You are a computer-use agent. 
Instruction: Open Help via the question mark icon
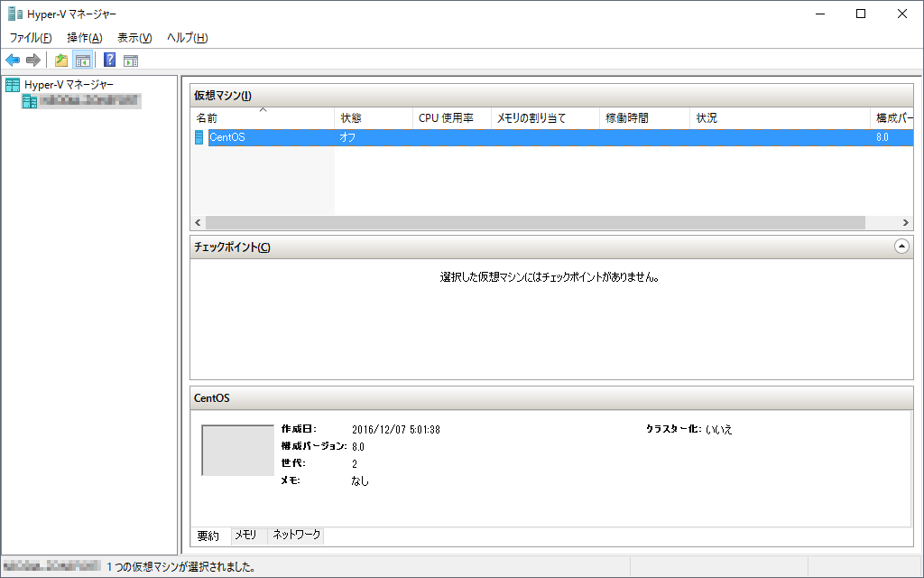tap(109, 60)
